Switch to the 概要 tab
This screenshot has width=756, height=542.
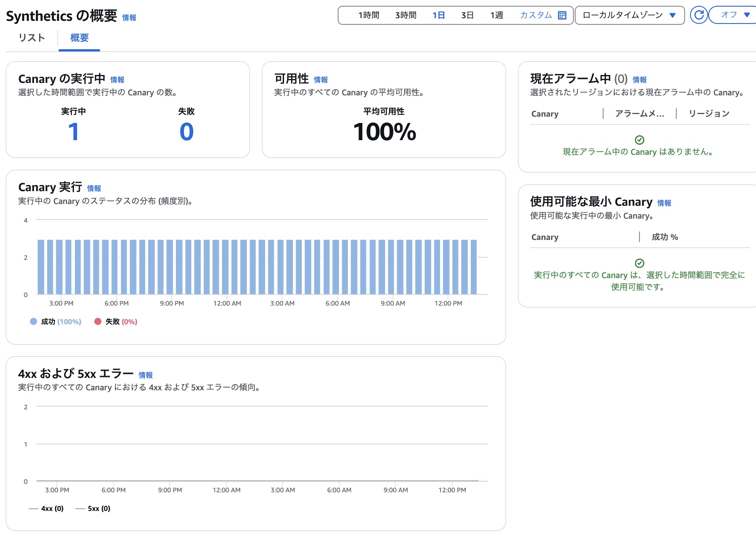tap(79, 38)
